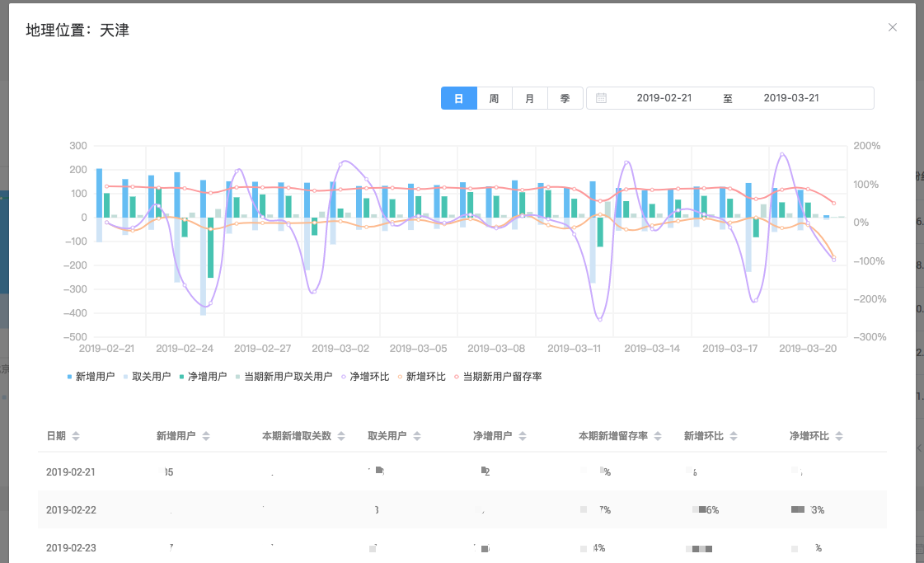Edit the start date 2019-02-21 field
Viewport: 924px width, 563px height.
pos(664,98)
